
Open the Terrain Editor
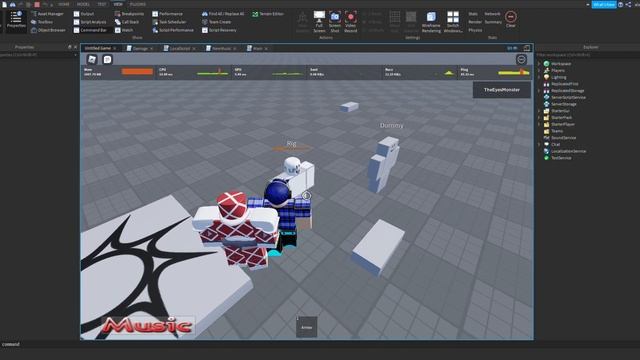click(x=268, y=14)
